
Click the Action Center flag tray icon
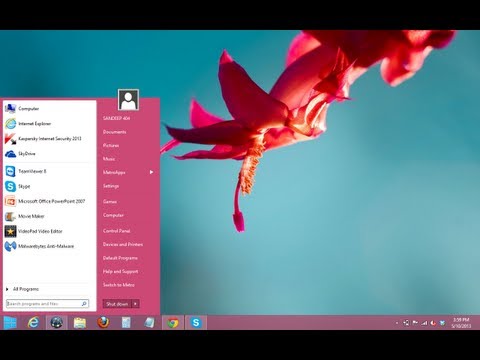[415, 323]
